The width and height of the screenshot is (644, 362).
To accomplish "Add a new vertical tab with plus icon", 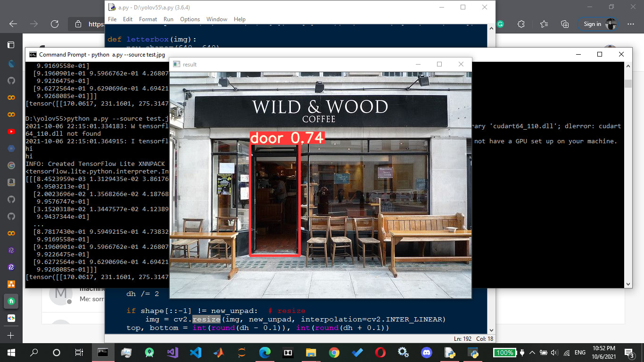I will point(11,335).
